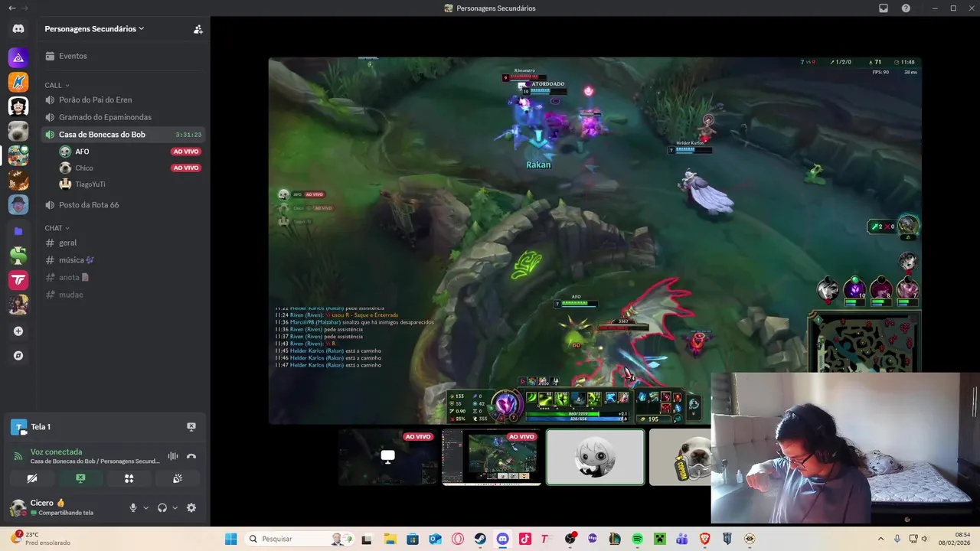Focus the main League of Legends stream
Image resolution: width=980 pixels, height=551 pixels.
click(x=594, y=240)
